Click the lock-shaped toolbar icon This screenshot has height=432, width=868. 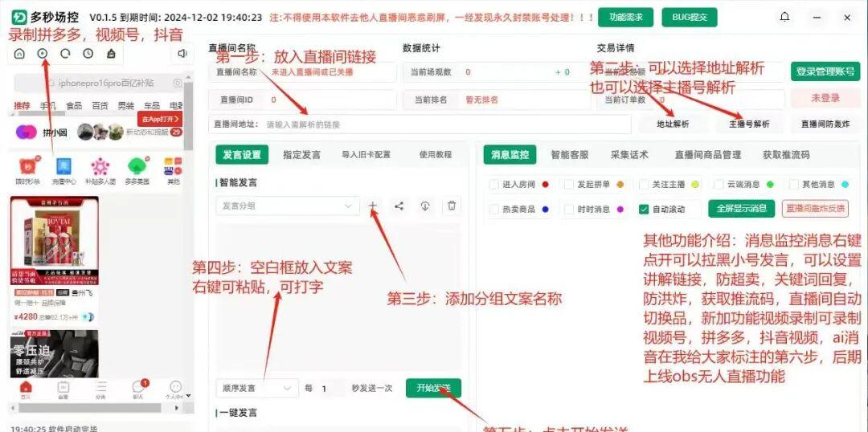pyautogui.click(x=111, y=54)
